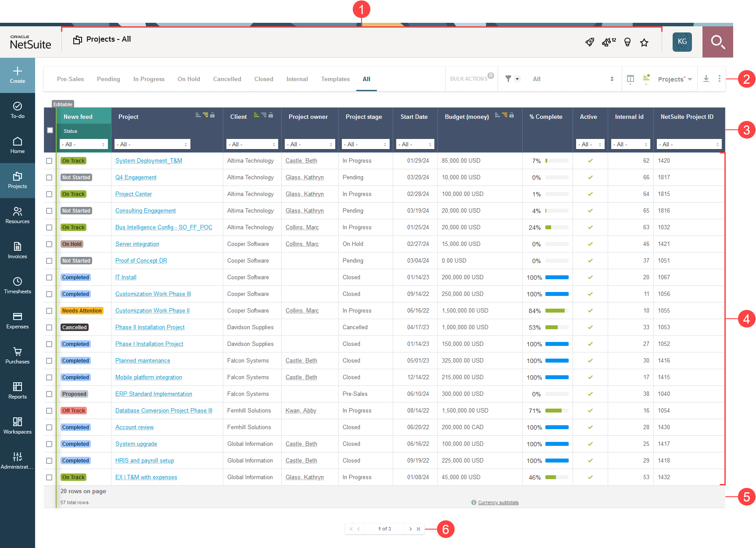The width and height of the screenshot is (756, 548).
Task: Open the three-dot more options menu
Action: 719,78
